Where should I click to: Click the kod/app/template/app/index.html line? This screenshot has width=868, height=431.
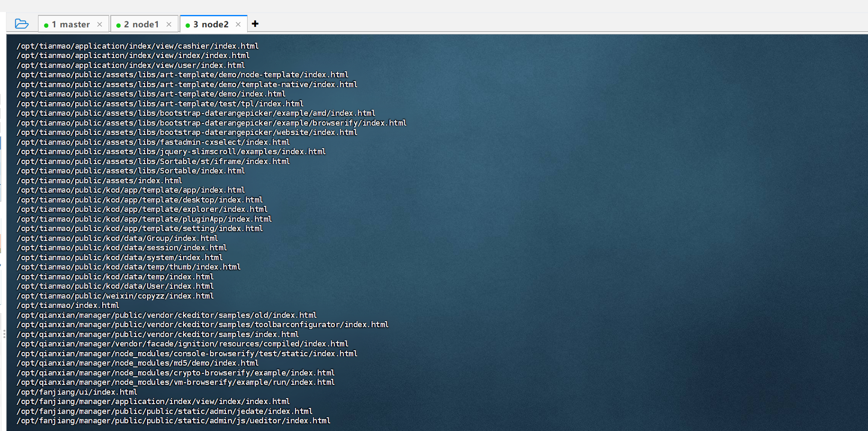click(131, 190)
